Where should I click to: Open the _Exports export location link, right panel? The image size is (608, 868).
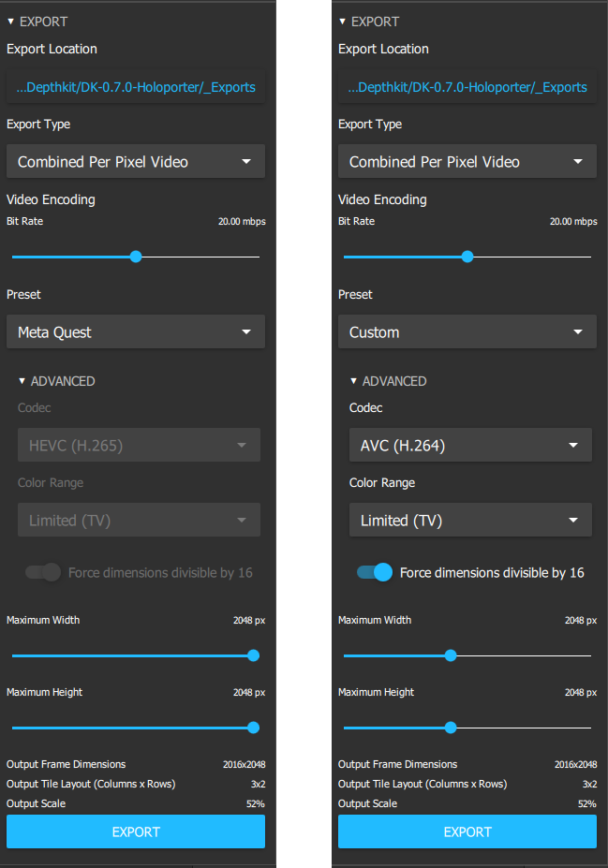point(467,86)
